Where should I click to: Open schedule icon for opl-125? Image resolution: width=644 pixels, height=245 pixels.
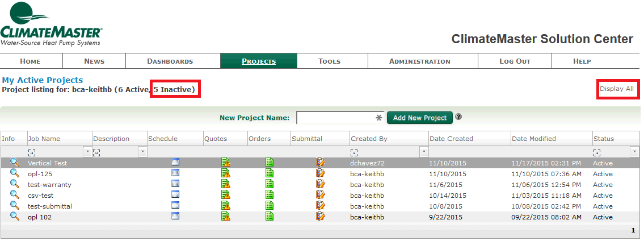pos(175,173)
